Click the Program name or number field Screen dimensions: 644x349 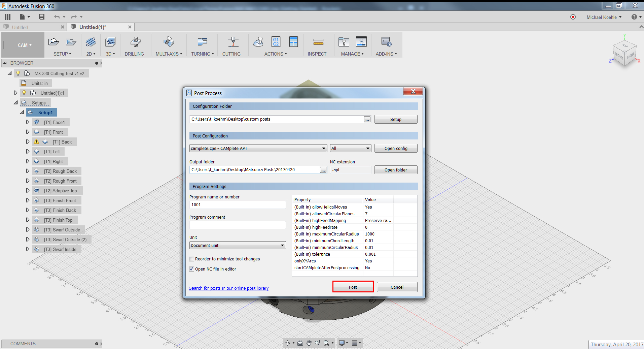238,204
